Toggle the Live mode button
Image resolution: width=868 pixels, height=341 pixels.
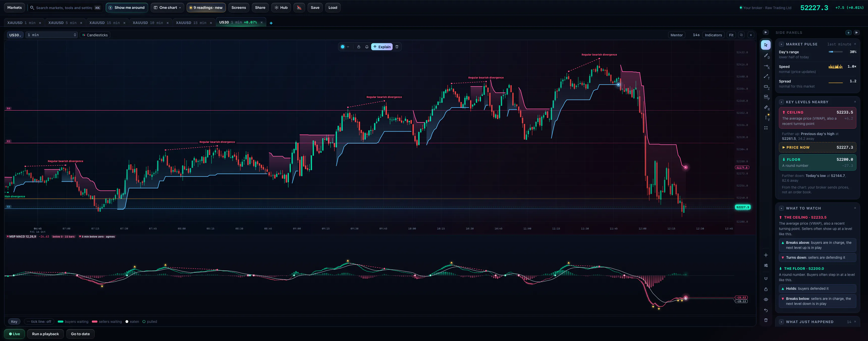click(14, 334)
